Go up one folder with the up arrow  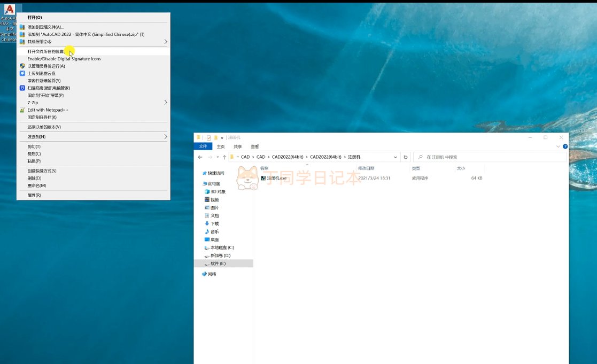pos(224,157)
